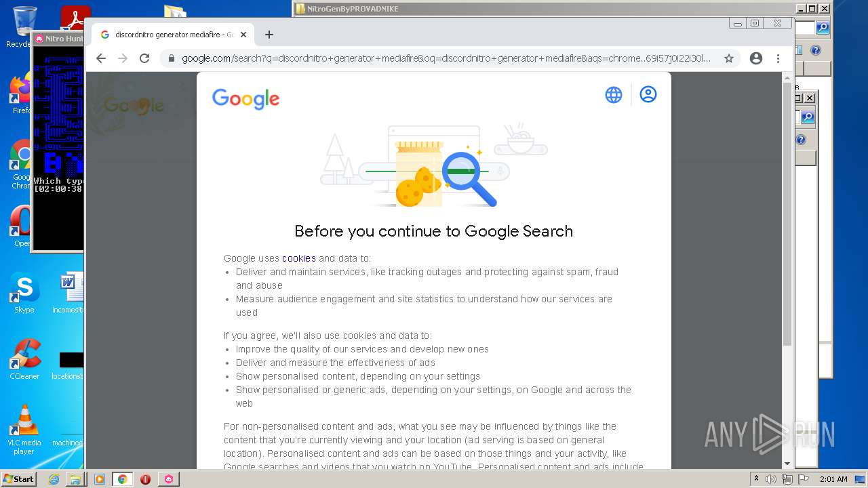The image size is (868, 488).
Task: Click the padlock site info icon
Action: 172,58
